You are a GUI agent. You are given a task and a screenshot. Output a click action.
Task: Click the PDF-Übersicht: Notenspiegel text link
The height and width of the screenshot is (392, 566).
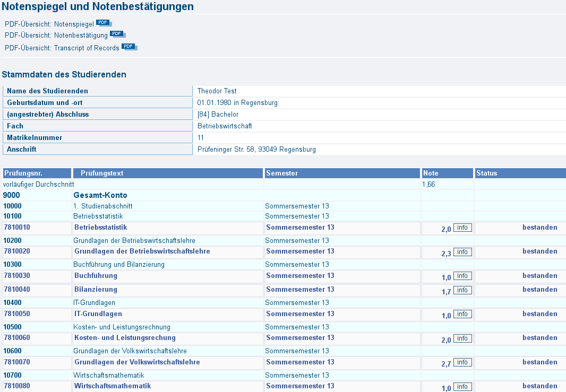click(49, 24)
